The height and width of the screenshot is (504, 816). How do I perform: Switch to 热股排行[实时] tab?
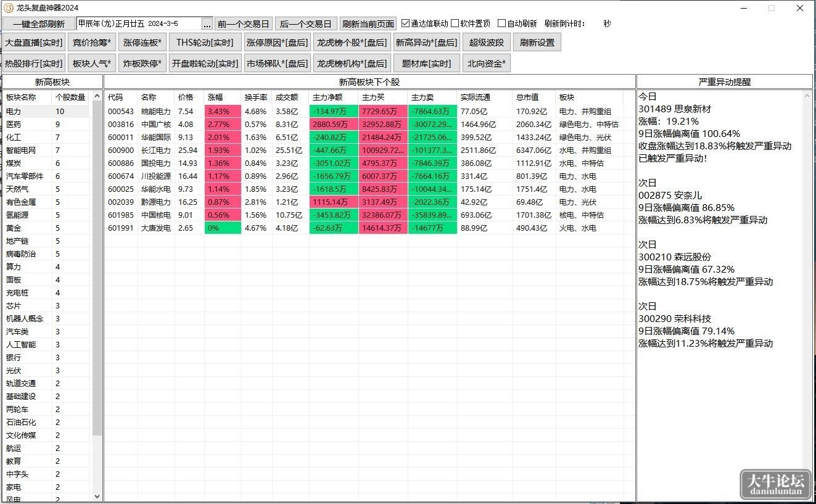point(34,63)
